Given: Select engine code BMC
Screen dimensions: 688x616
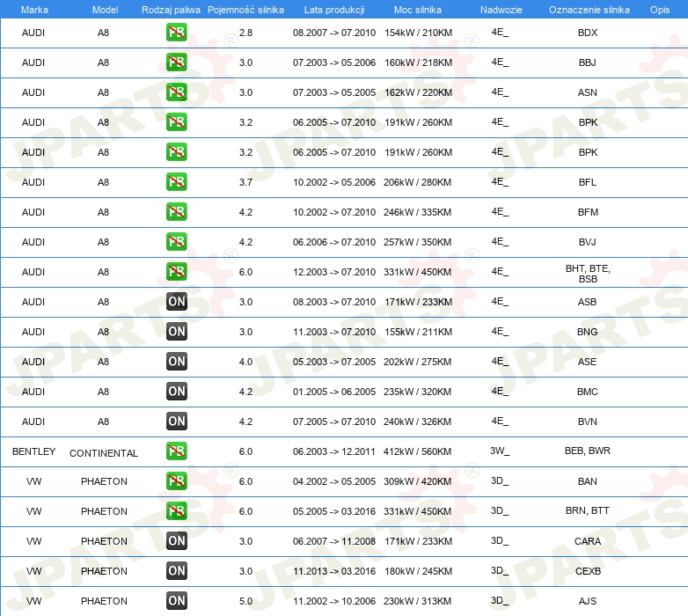Looking at the screenshot, I should click(x=587, y=392).
